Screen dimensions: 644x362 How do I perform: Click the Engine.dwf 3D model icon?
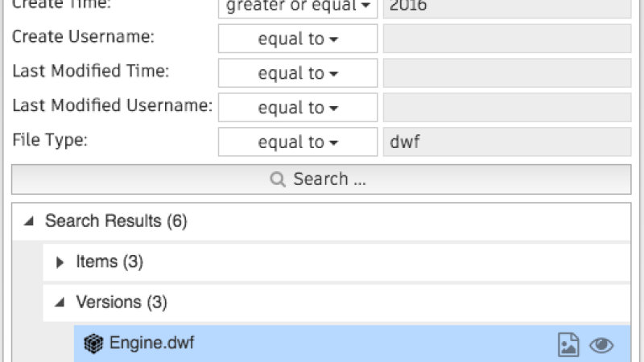[x=93, y=343]
